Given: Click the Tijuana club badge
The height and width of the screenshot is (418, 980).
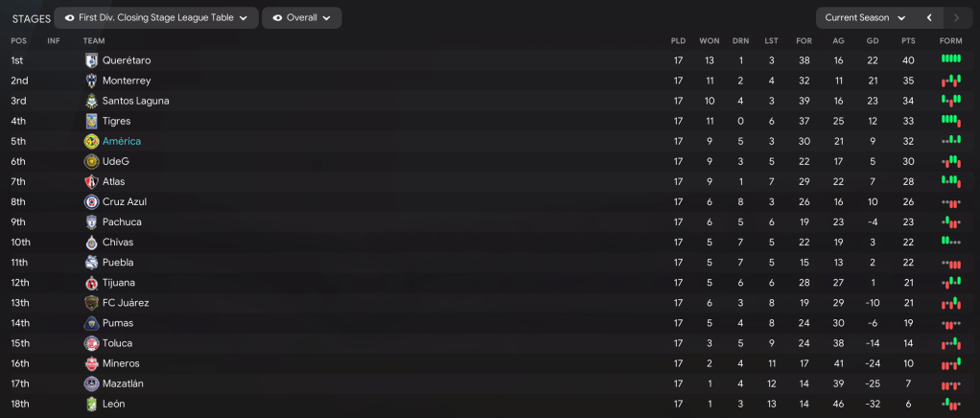Looking at the screenshot, I should pyautogui.click(x=91, y=283).
